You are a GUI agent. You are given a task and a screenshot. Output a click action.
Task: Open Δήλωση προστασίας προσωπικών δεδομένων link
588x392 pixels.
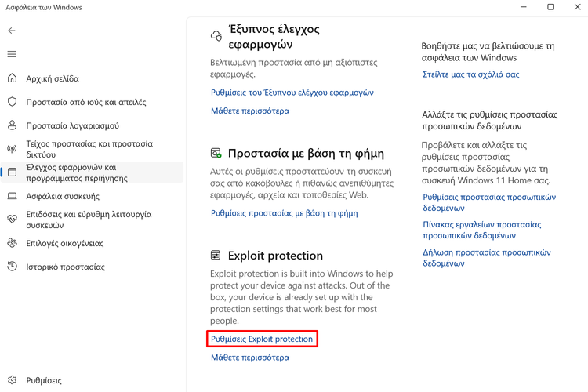[486, 258]
